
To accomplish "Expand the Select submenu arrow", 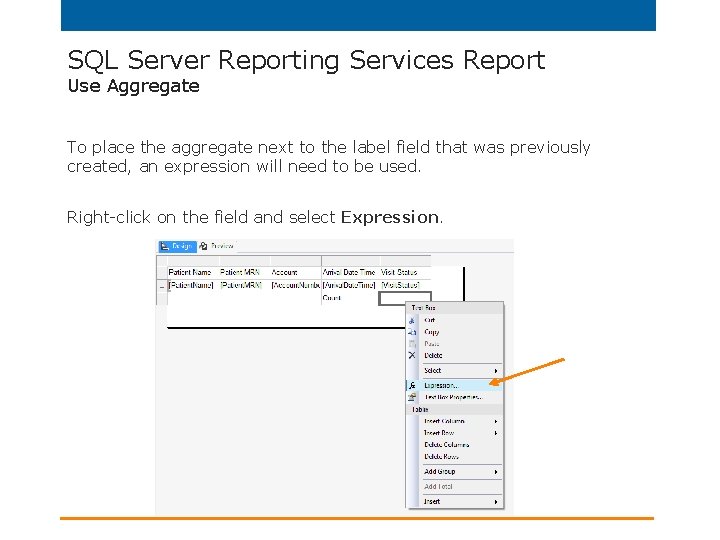I will (x=496, y=371).
